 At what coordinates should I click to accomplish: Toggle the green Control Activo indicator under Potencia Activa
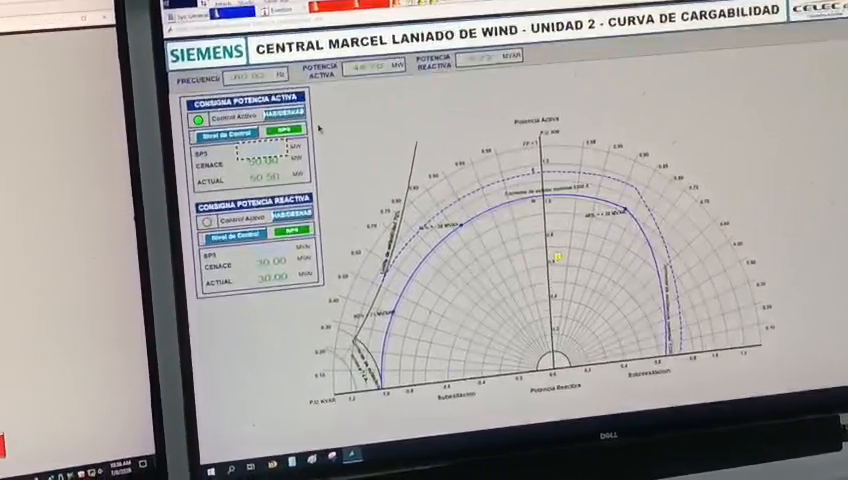point(198,120)
